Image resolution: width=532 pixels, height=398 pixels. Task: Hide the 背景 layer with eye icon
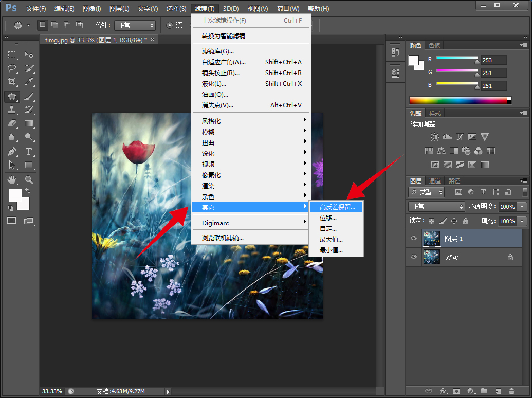[414, 257]
